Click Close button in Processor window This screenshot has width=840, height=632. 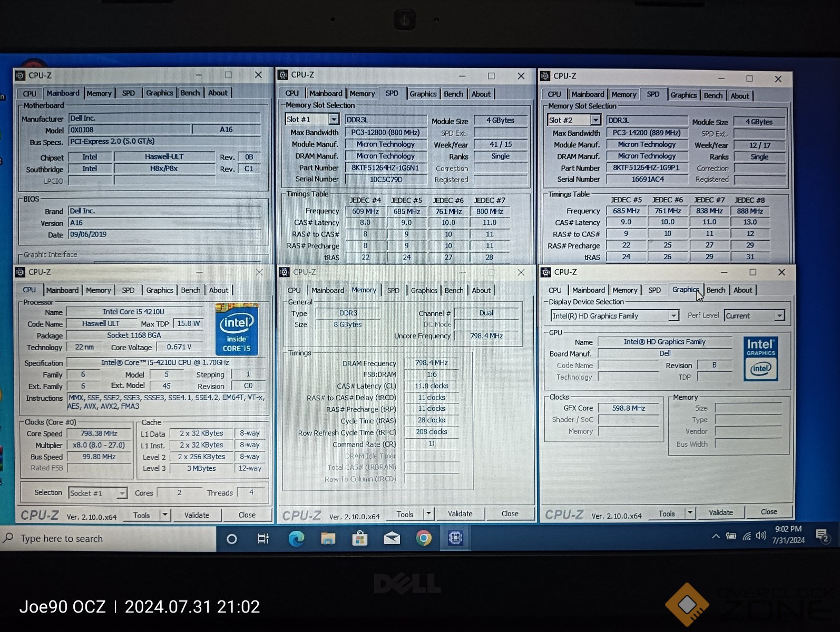pyautogui.click(x=247, y=515)
